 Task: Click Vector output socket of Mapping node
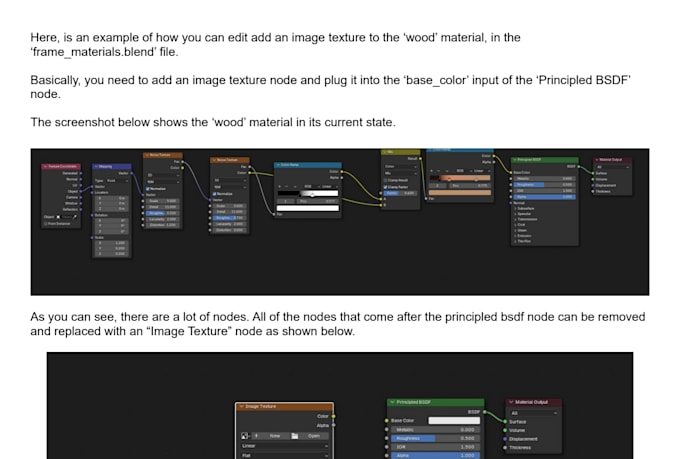point(132,173)
